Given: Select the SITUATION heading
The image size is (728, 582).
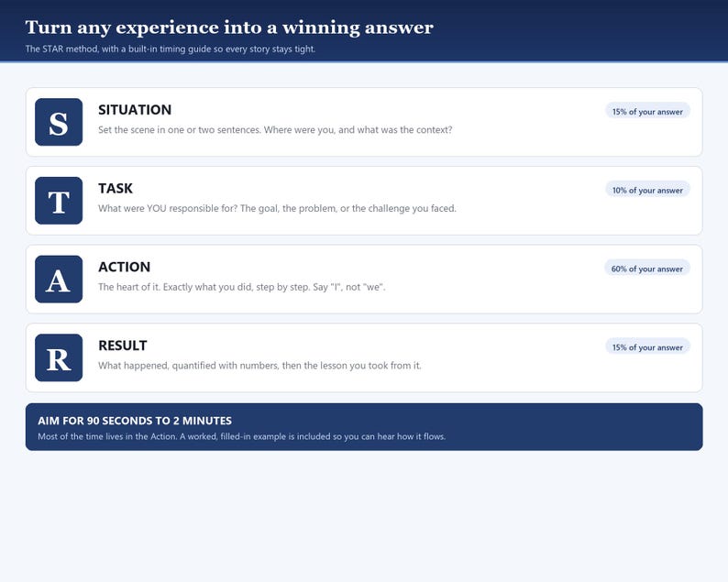Looking at the screenshot, I should click(x=135, y=110).
